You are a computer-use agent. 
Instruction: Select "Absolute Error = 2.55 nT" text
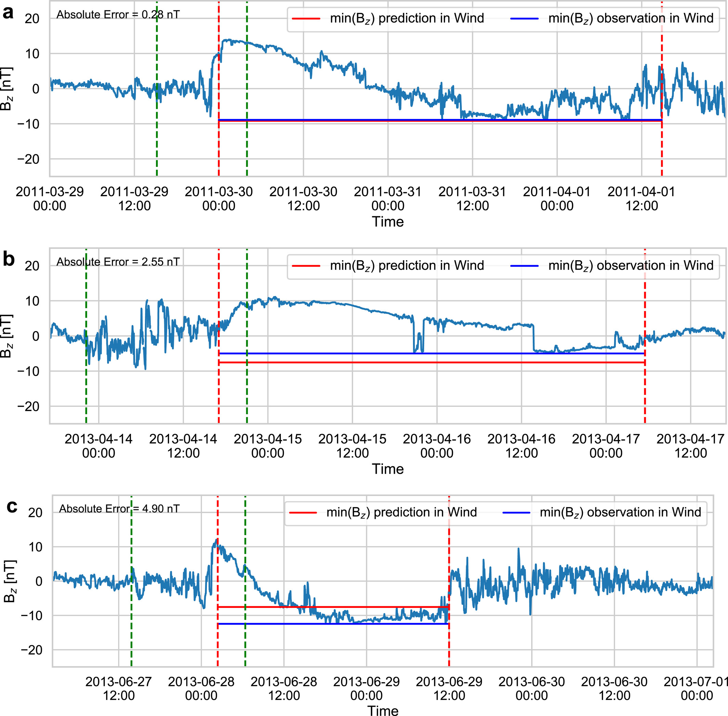[x=118, y=262]
